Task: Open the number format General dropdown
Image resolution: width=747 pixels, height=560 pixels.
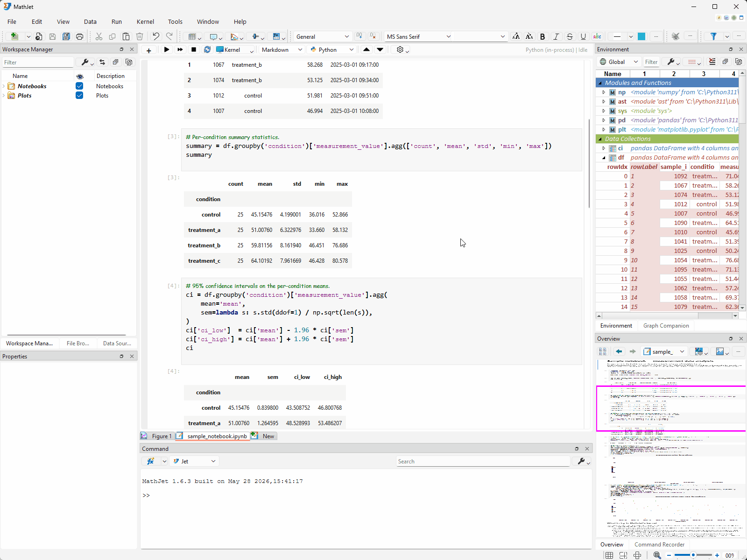Action: tap(322, 36)
